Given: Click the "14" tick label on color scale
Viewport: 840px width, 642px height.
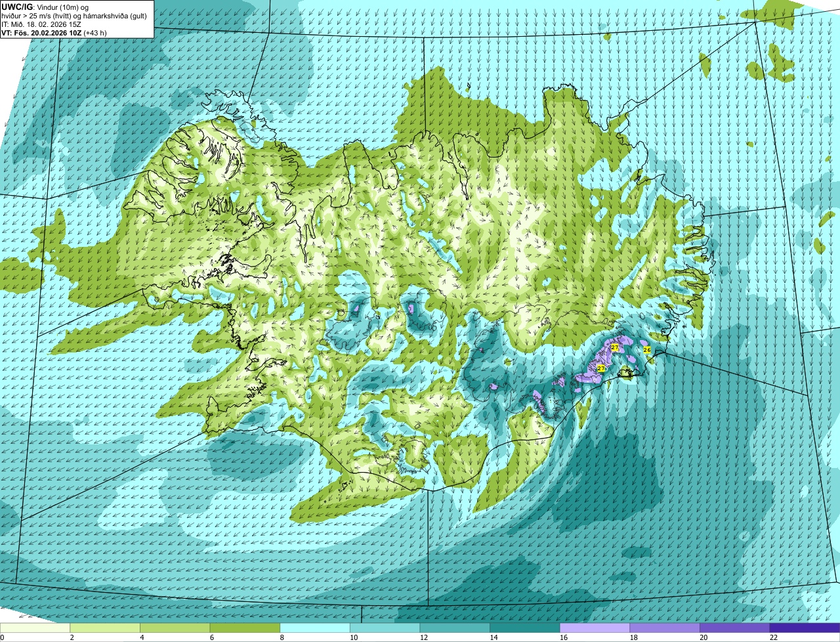Looking at the screenshot, I should pos(493,637).
